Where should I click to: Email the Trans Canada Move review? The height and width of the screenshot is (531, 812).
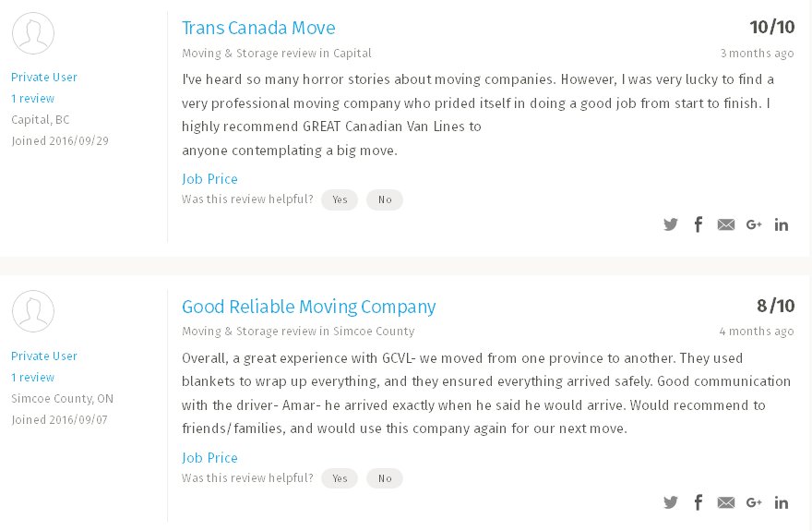coord(726,224)
